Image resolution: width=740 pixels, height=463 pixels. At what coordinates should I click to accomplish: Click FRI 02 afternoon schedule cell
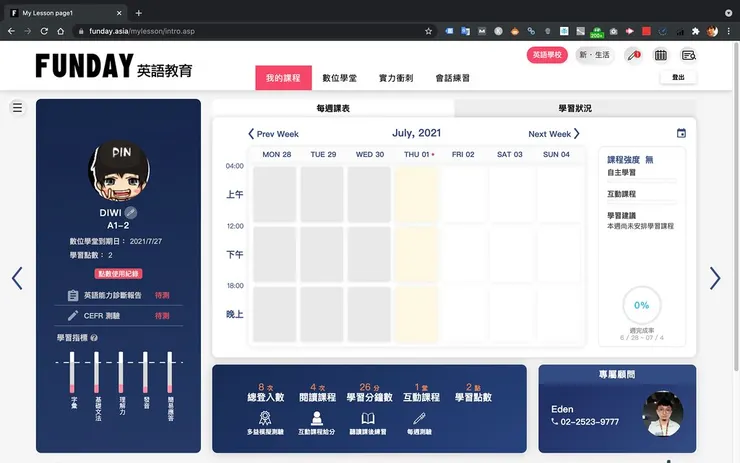coord(463,254)
